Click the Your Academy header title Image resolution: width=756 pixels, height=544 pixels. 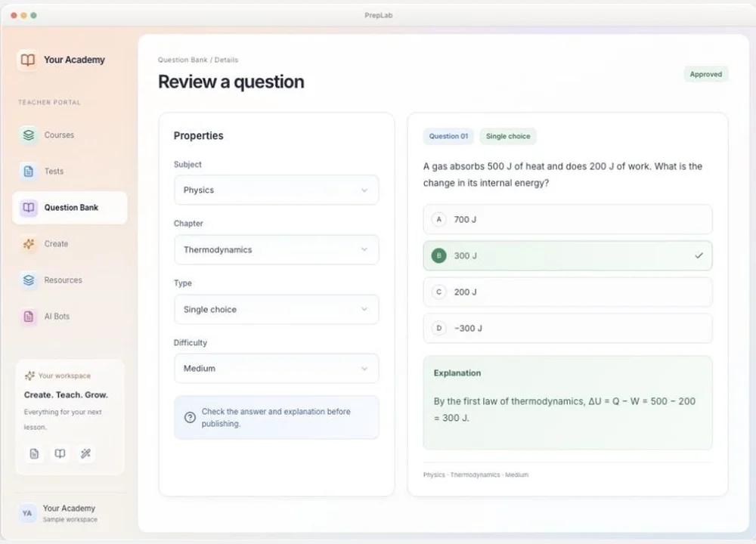[x=74, y=60]
